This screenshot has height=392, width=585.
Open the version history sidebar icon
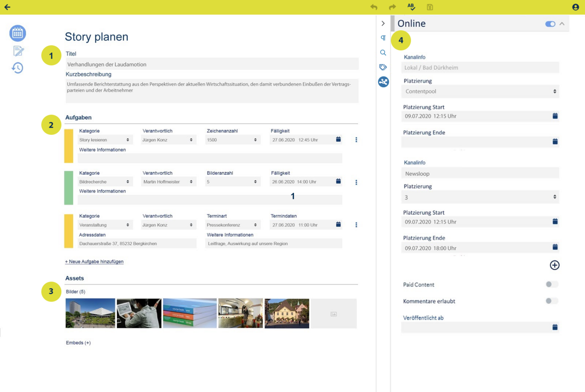18,68
